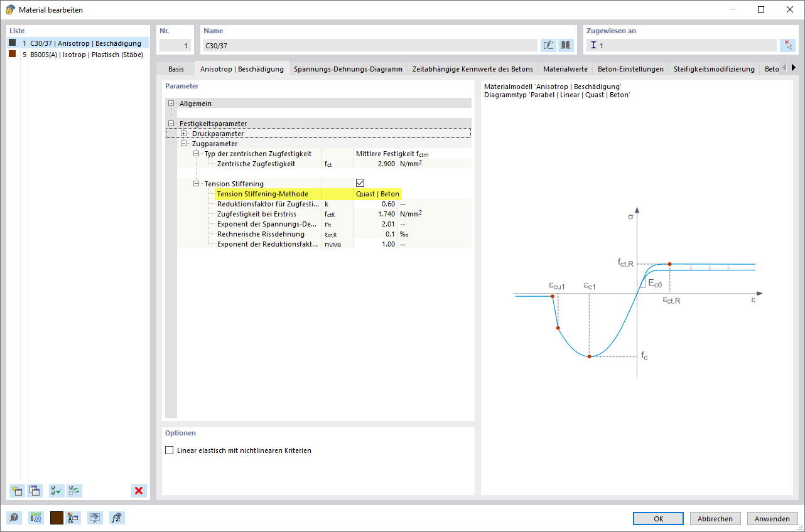The height and width of the screenshot is (532, 805).
Task: Switch to the Materialwerte tab
Action: point(565,69)
